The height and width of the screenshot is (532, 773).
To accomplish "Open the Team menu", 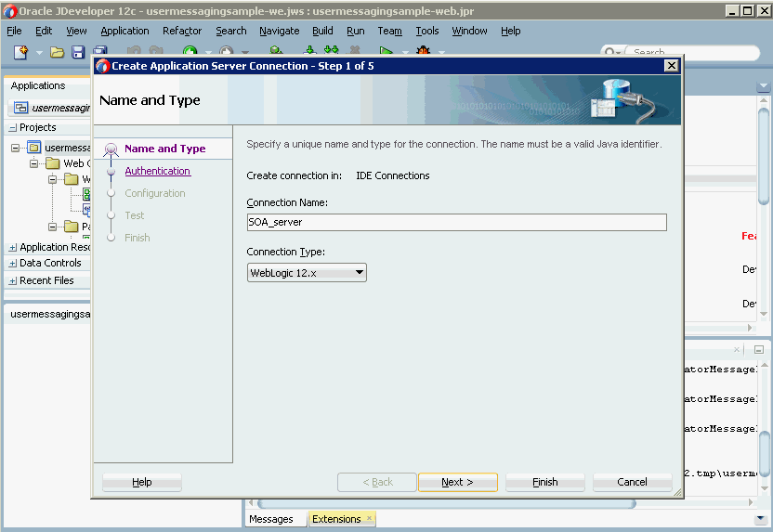I will (x=389, y=31).
